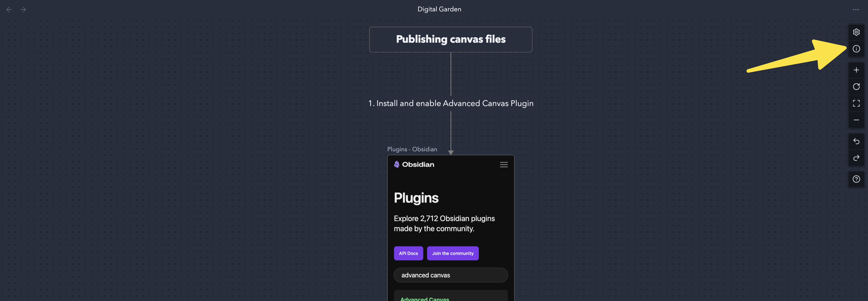Open canvas settings gear icon

(856, 32)
